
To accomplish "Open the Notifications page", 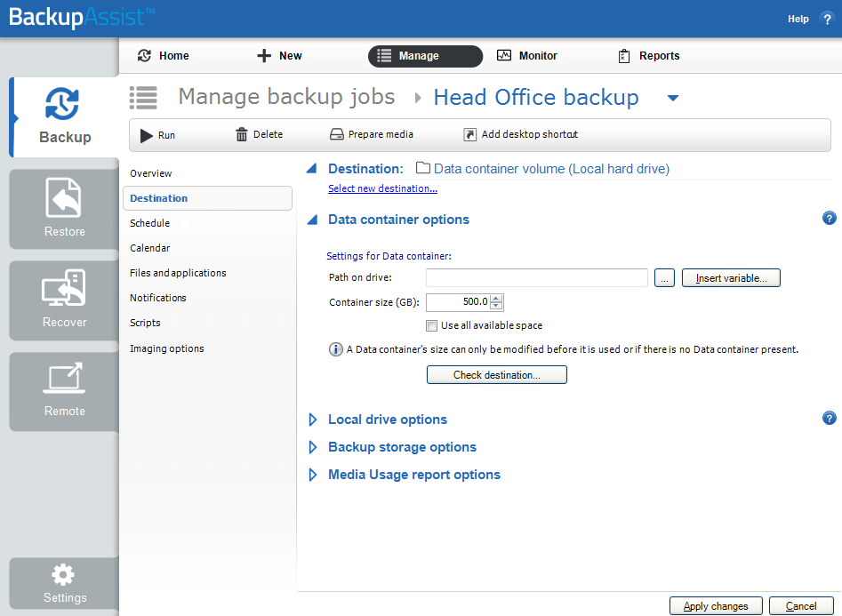I will coord(158,298).
